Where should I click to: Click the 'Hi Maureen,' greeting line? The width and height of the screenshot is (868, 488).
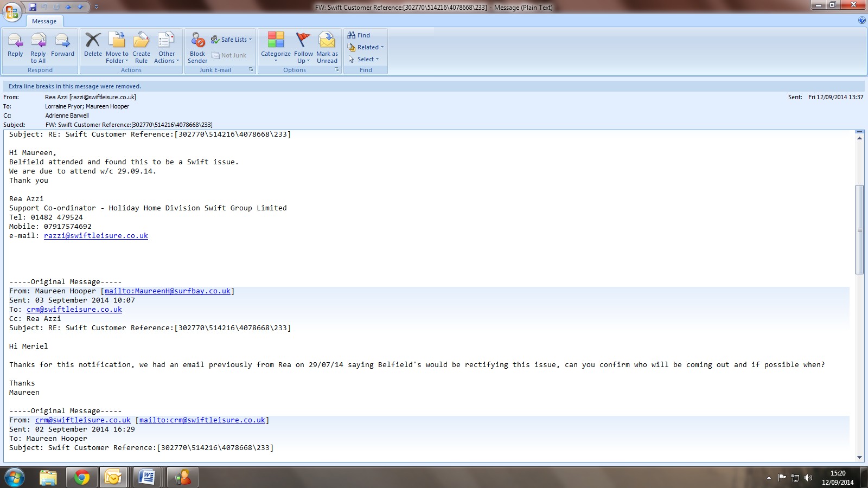click(x=33, y=153)
